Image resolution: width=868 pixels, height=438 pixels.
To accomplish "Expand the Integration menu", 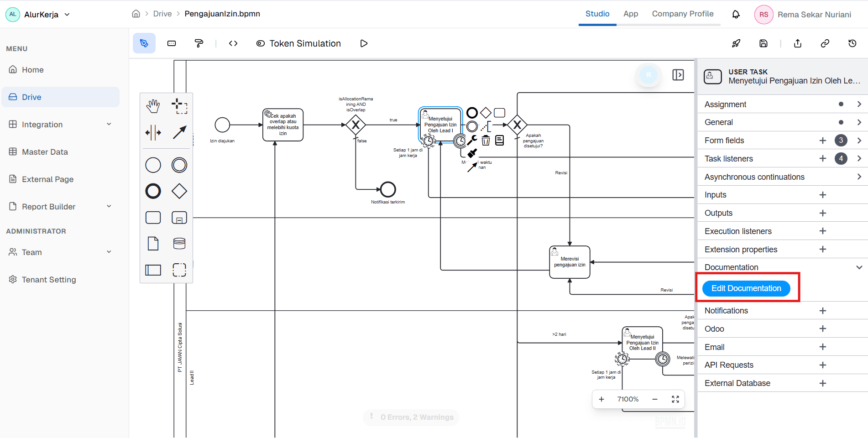I will (60, 124).
